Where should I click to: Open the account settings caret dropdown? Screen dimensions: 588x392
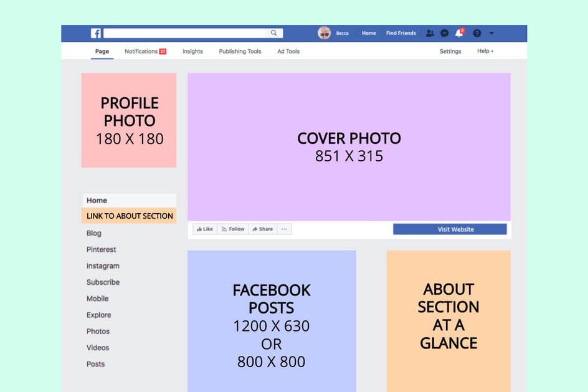[490, 33]
